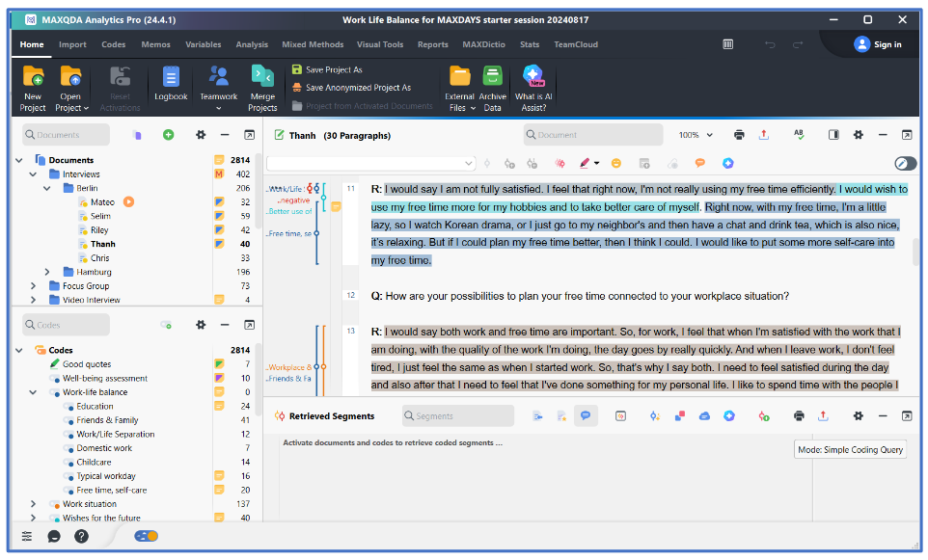Open Teamwork options

[x=218, y=89]
